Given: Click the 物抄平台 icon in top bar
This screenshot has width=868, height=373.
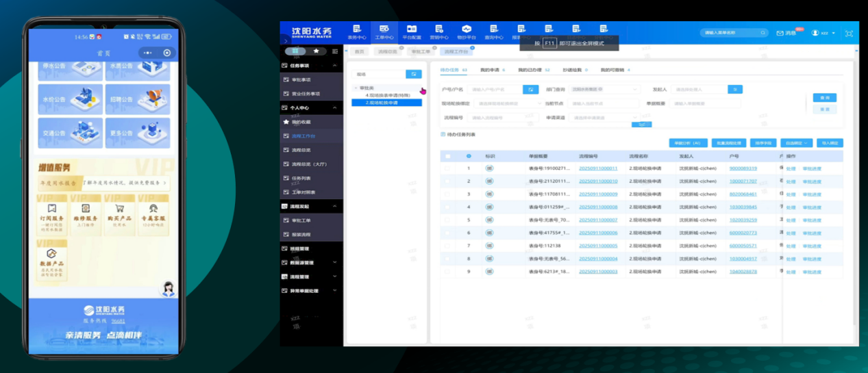Looking at the screenshot, I should pos(466,31).
